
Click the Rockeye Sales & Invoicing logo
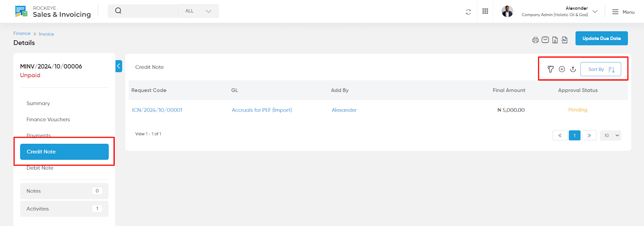[53, 11]
